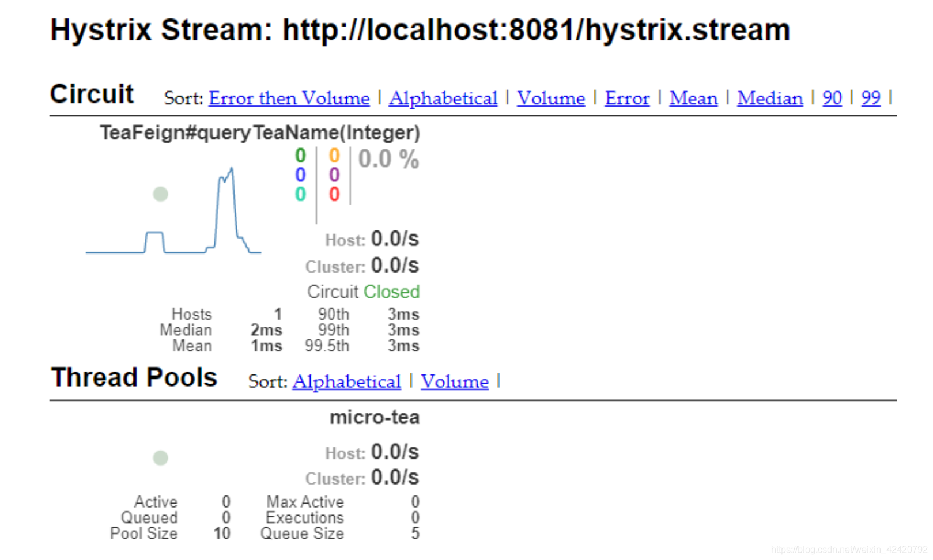Sort circuits by Mean link
This screenshot has height=560, width=933.
tap(693, 99)
